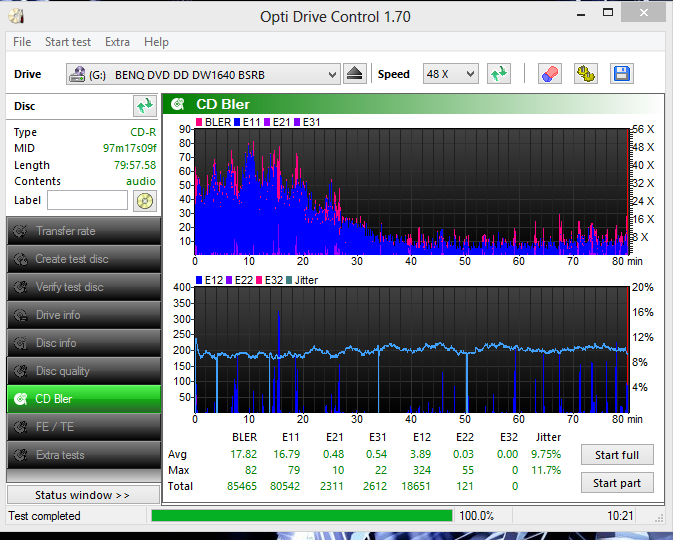Click the Start part button
The width and height of the screenshot is (673, 540).
(617, 483)
